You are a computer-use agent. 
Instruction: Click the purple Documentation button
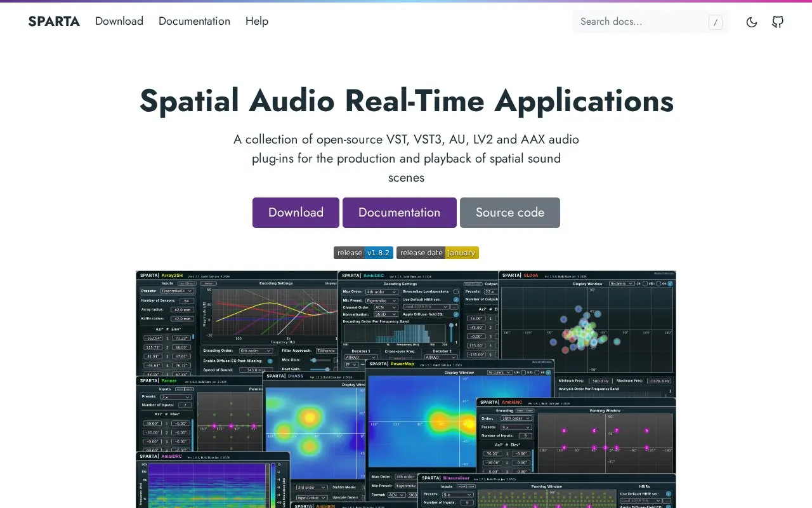[399, 213]
